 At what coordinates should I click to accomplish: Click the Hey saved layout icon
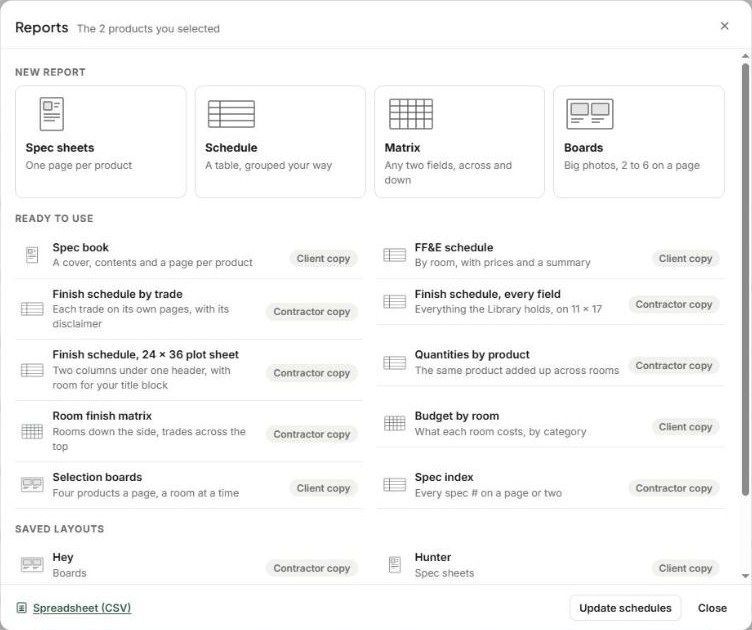[x=32, y=565]
